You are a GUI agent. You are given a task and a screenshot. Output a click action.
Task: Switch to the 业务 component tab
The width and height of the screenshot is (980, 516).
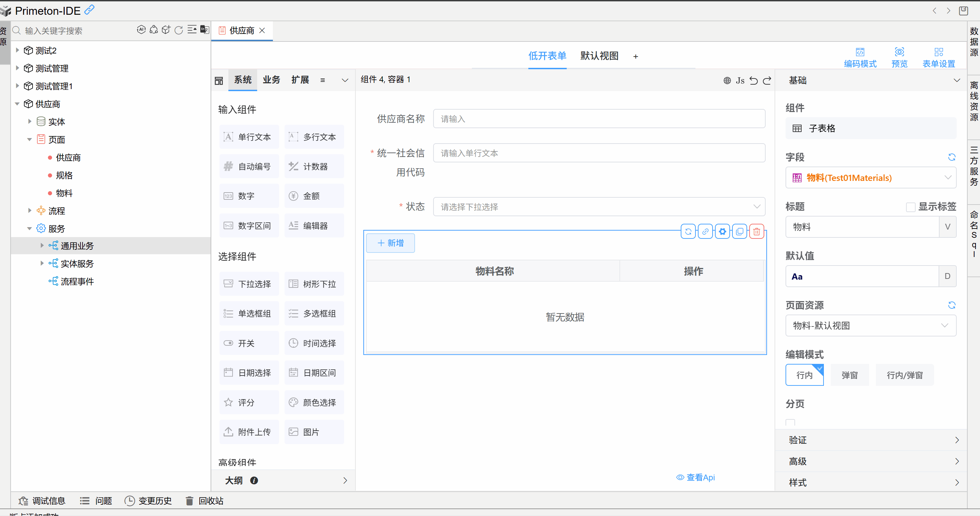coord(271,80)
